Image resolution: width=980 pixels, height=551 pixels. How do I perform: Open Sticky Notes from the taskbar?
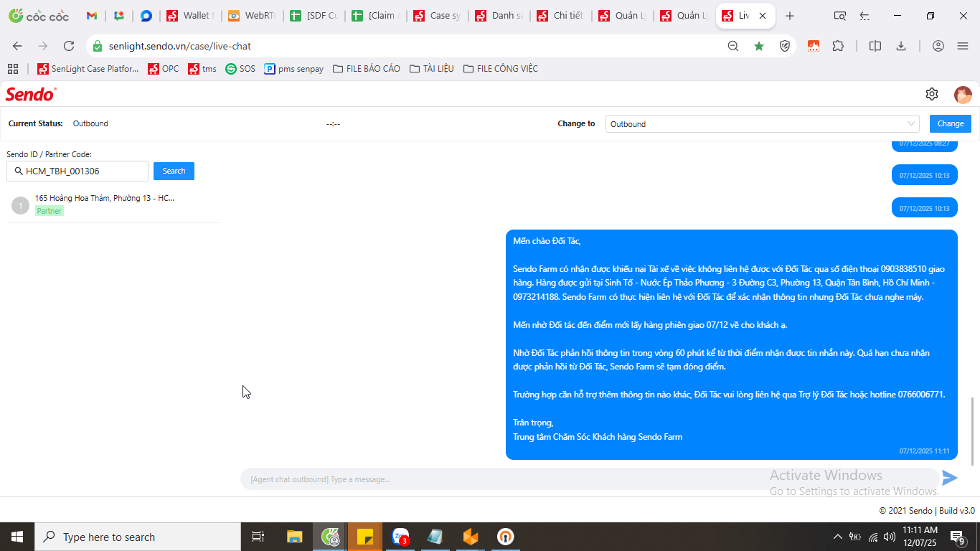coord(365,537)
